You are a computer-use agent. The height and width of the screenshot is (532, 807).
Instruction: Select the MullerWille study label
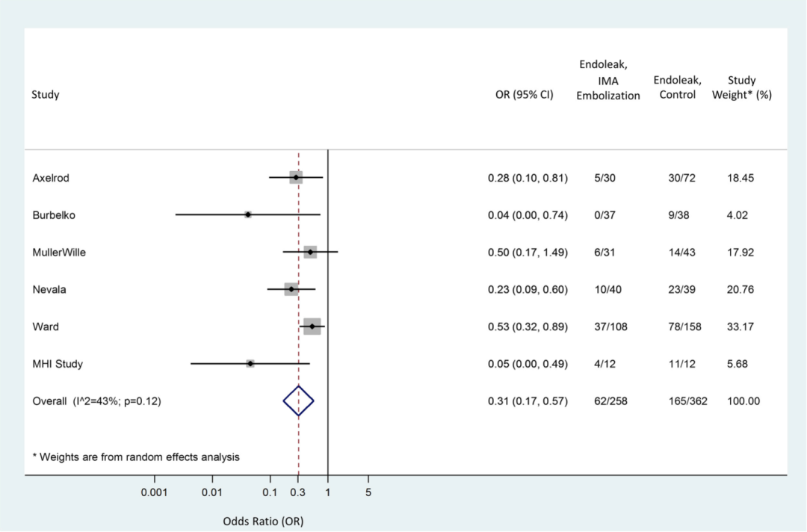click(x=59, y=253)
